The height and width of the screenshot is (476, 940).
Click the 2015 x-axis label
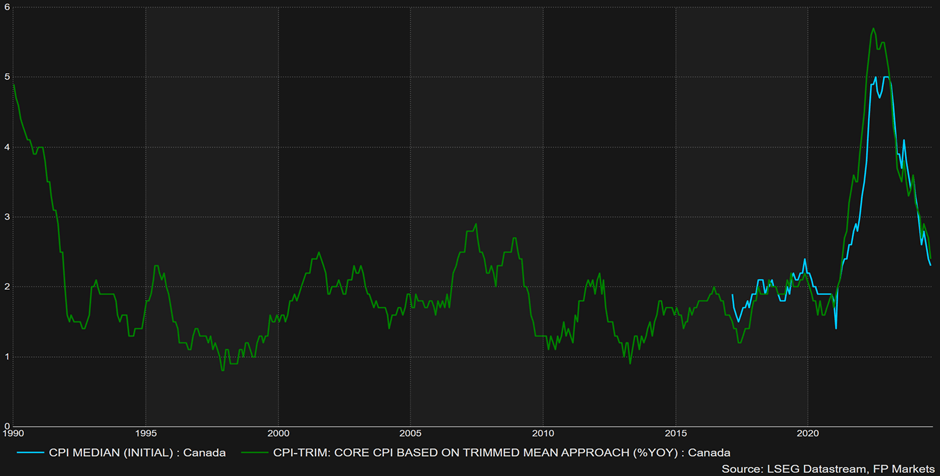click(676, 433)
